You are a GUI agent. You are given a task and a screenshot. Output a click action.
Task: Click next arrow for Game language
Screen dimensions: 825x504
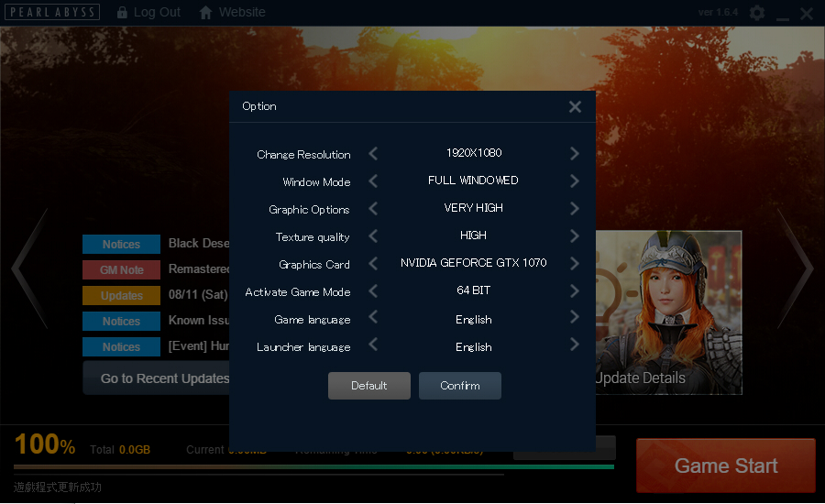click(x=574, y=317)
